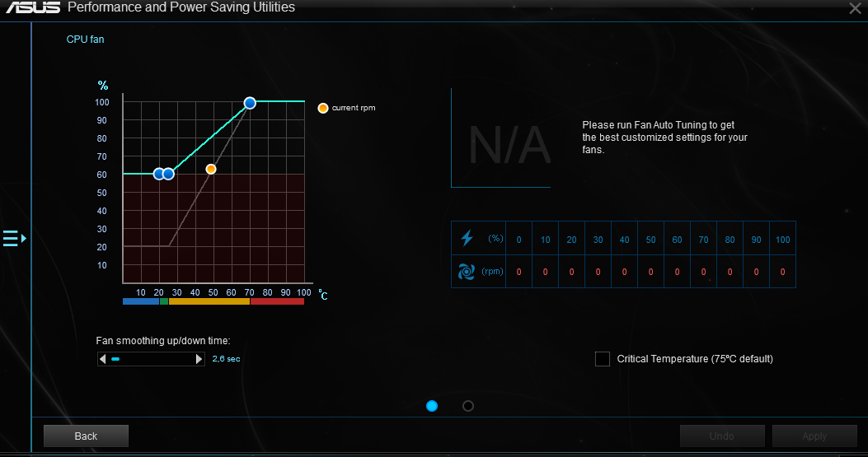
Task: Click the Undo button
Action: point(722,436)
